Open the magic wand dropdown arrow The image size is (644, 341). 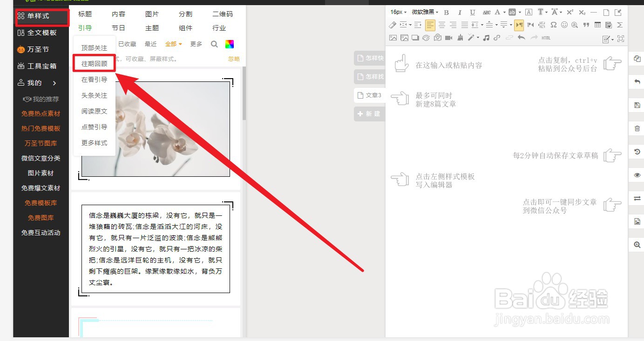coord(478,38)
